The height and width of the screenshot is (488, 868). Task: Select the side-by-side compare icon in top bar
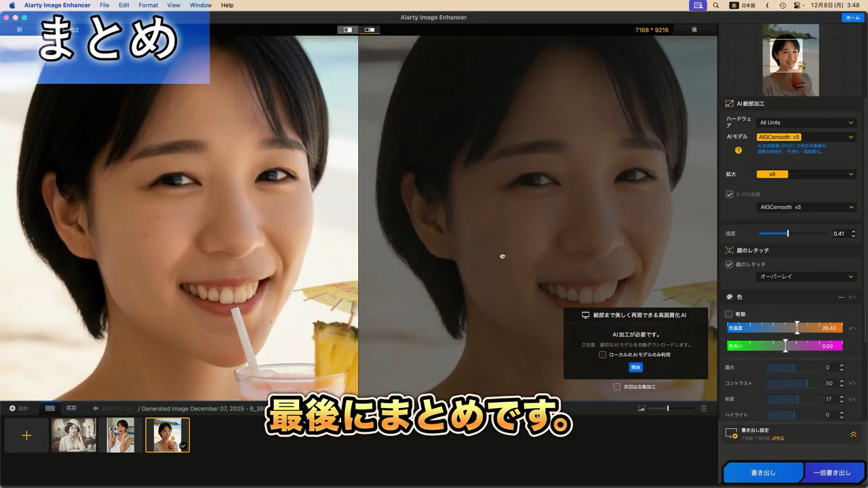pos(370,30)
